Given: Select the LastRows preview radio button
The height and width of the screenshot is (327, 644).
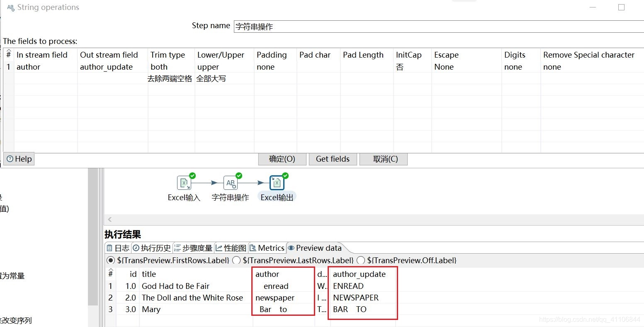Looking at the screenshot, I should 236,260.
